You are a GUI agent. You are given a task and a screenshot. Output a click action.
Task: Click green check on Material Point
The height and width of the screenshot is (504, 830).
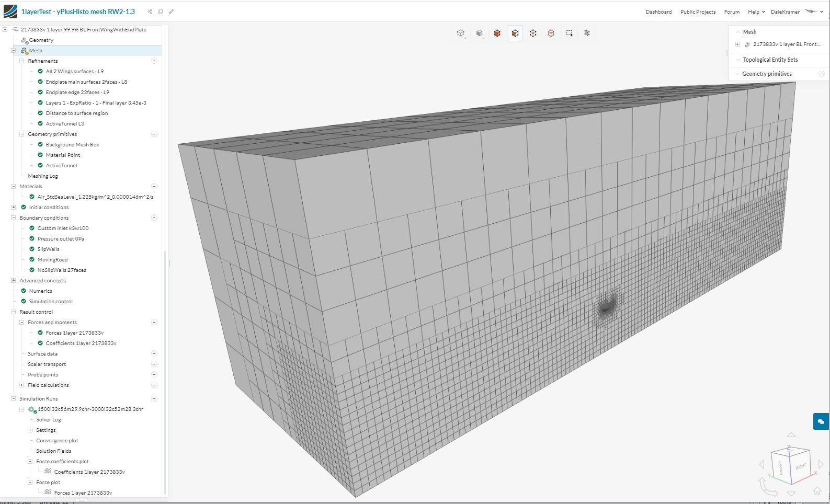pos(40,155)
